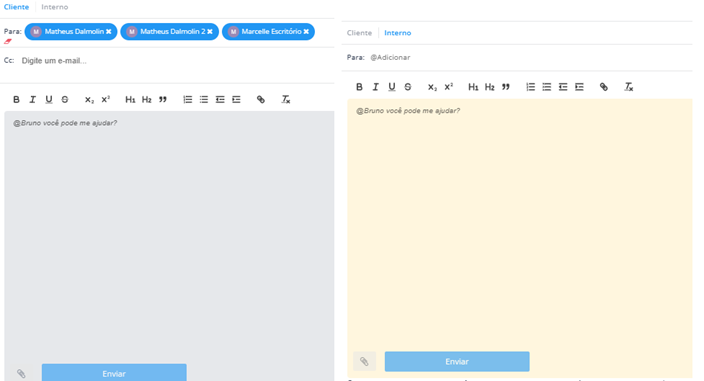Viewport: 704px width, 381px height.
Task: Decrease indent in the left Cliente editor
Action: [220, 100]
